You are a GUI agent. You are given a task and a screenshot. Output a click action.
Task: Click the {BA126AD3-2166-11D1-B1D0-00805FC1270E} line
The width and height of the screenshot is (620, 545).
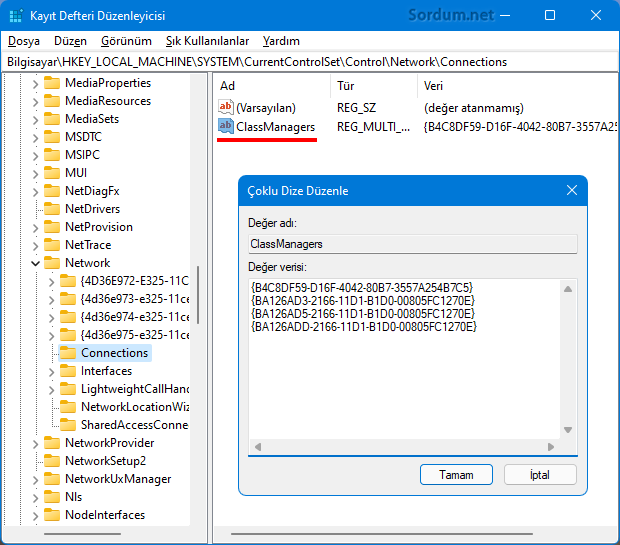(363, 301)
